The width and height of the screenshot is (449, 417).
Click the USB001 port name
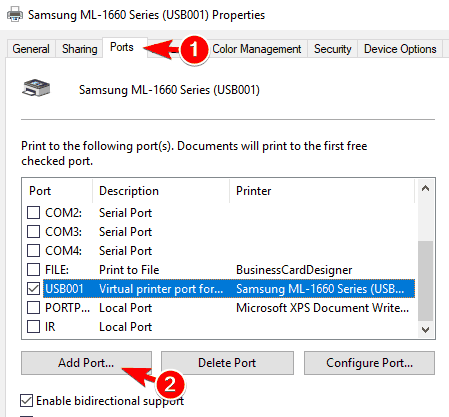pos(64,289)
